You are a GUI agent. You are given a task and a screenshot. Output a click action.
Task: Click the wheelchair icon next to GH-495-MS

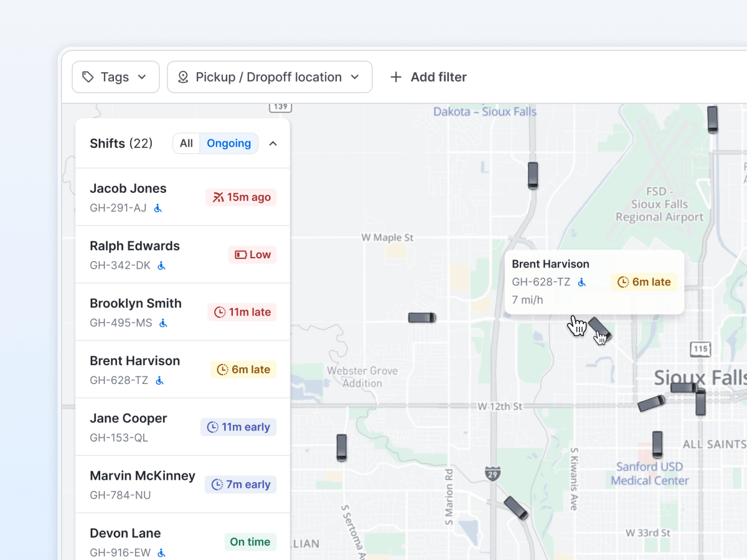[x=163, y=323]
